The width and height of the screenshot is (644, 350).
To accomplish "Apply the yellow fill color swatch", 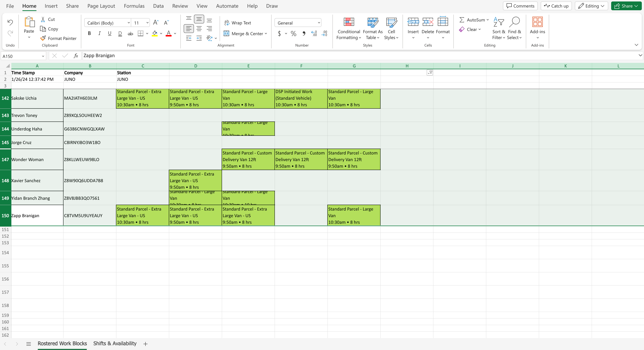I will 155,34.
